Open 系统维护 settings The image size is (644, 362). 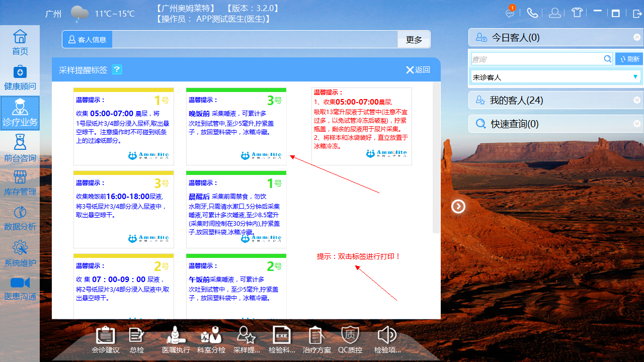[20, 254]
